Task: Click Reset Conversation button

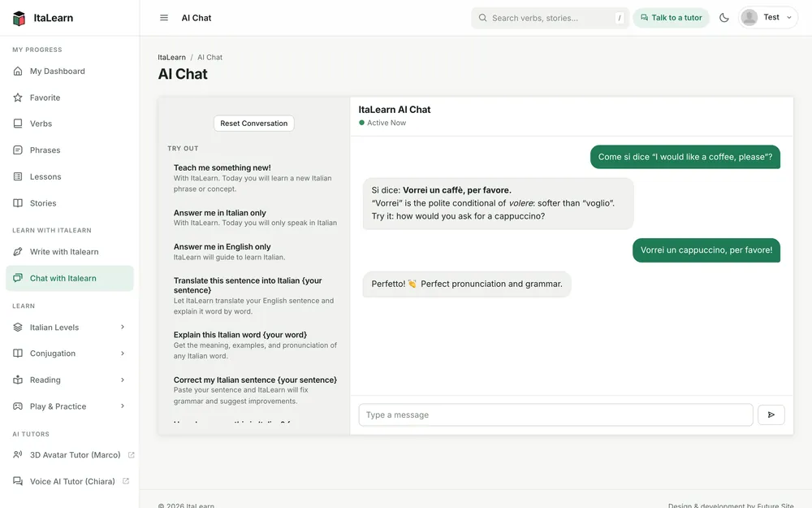Action: click(x=253, y=124)
